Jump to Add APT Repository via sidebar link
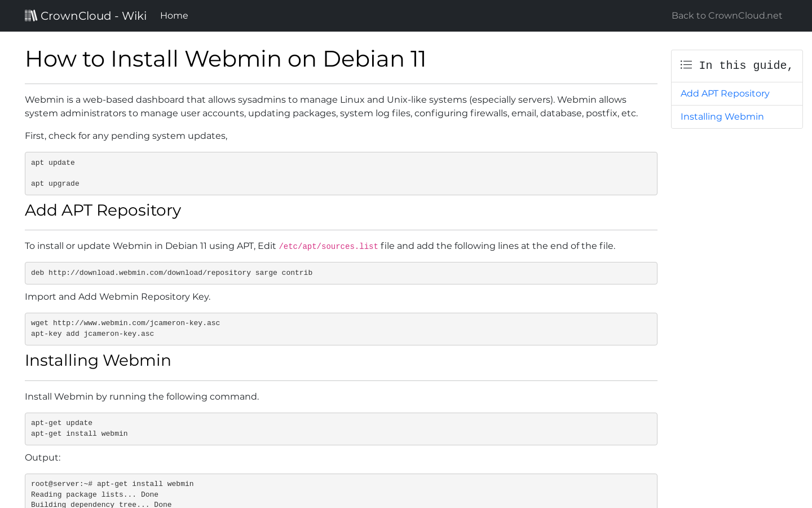This screenshot has height=508, width=812. pyautogui.click(x=725, y=94)
